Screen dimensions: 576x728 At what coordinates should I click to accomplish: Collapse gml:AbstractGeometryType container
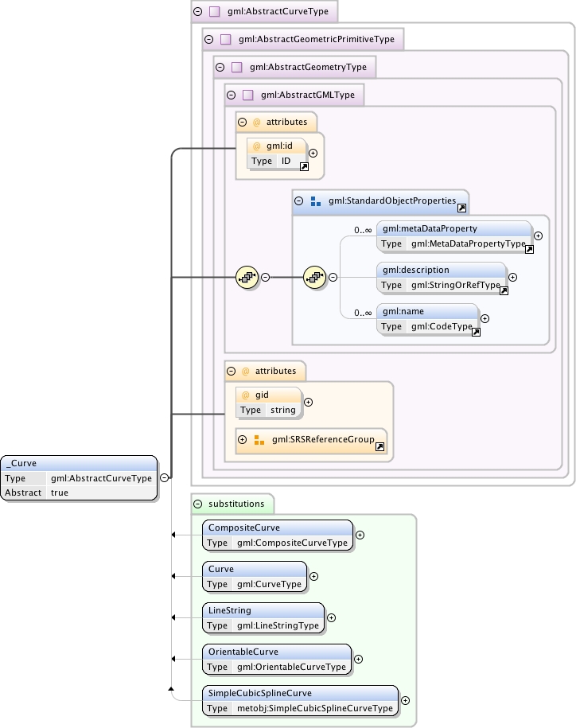220,68
